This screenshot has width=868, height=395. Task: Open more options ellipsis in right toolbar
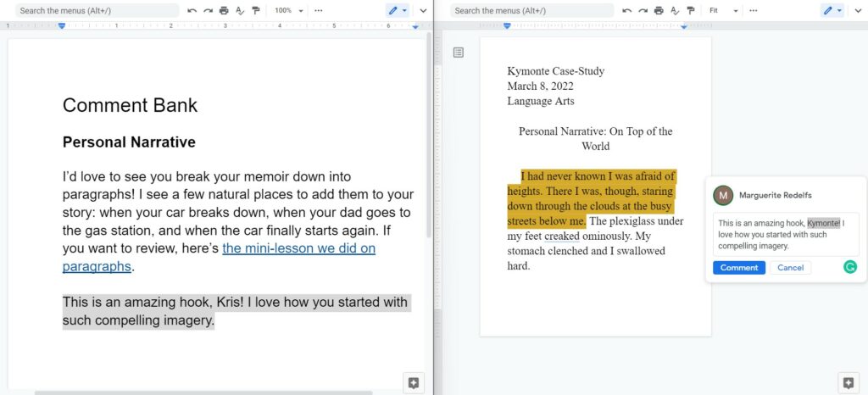click(x=753, y=10)
